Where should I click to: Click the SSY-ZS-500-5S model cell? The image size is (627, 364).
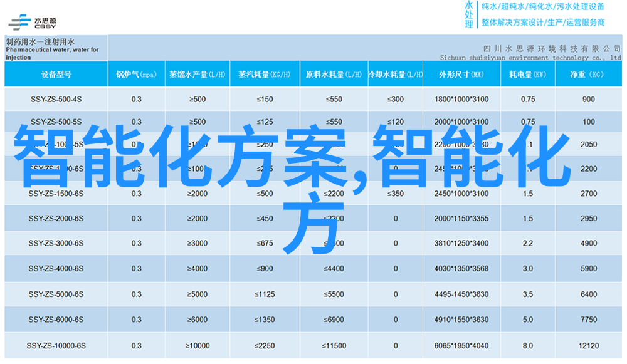pos(56,122)
